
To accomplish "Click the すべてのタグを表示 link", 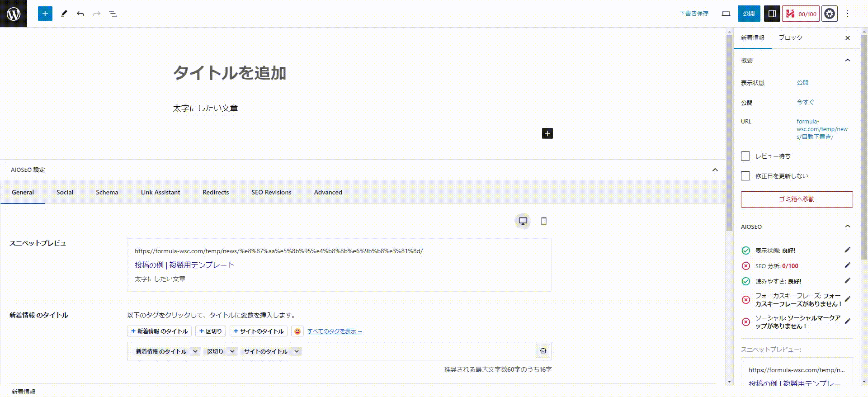I will [x=335, y=331].
